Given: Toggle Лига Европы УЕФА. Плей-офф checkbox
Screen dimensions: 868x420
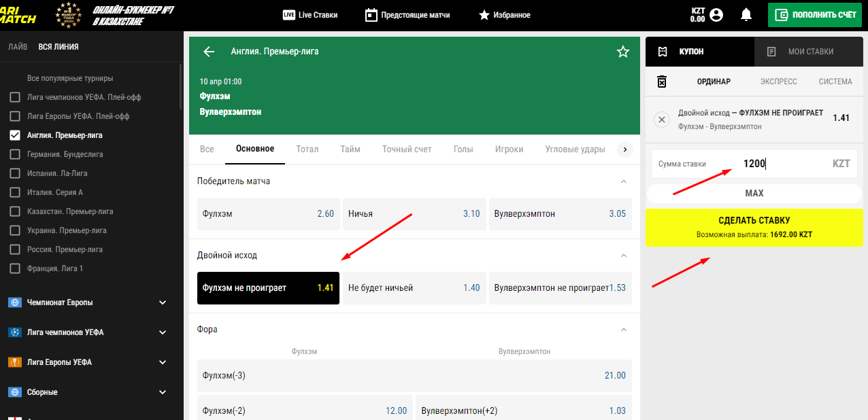Looking at the screenshot, I should 15,116.
